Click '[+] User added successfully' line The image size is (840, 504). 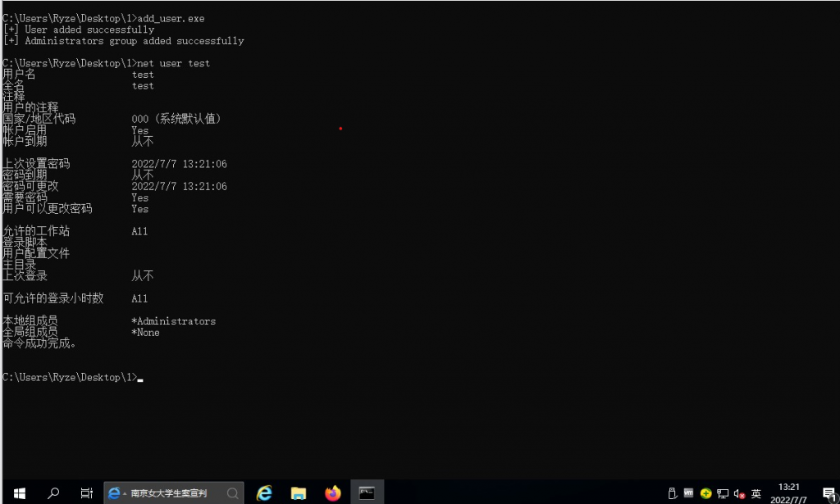pos(79,30)
